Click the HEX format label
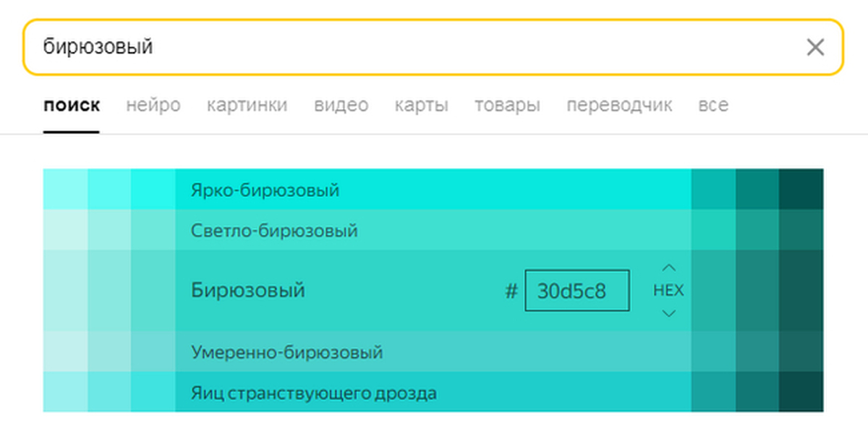The height and width of the screenshot is (437, 868). coord(668,291)
